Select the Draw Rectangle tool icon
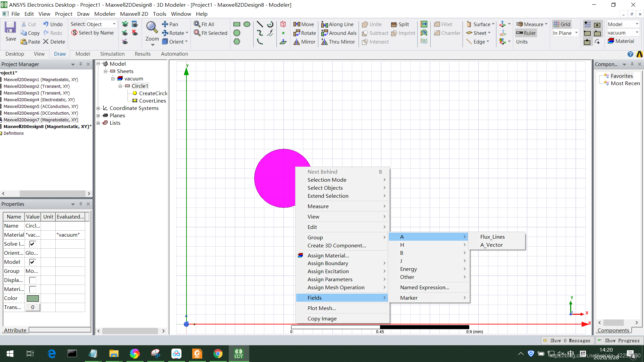Image resolution: width=644 pixels, height=362 pixels. point(236,24)
